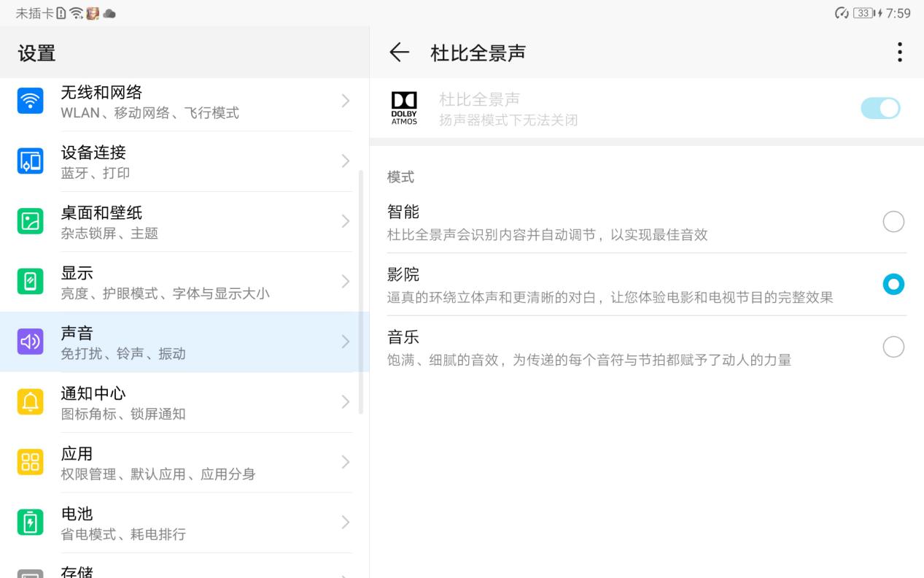Tap the 扬声器模式下无法关闭 note

click(508, 120)
